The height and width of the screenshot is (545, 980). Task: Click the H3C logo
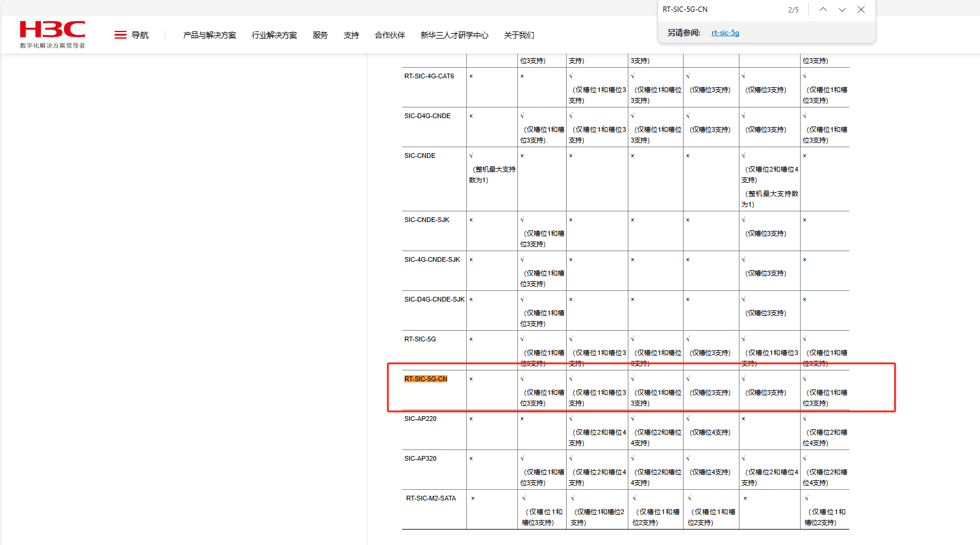click(52, 34)
